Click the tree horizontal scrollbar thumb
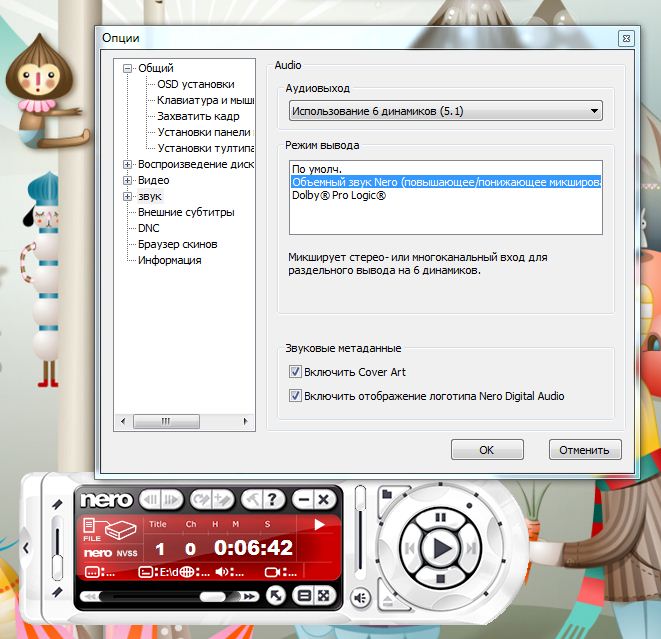Image resolution: width=661 pixels, height=639 pixels. point(166,421)
